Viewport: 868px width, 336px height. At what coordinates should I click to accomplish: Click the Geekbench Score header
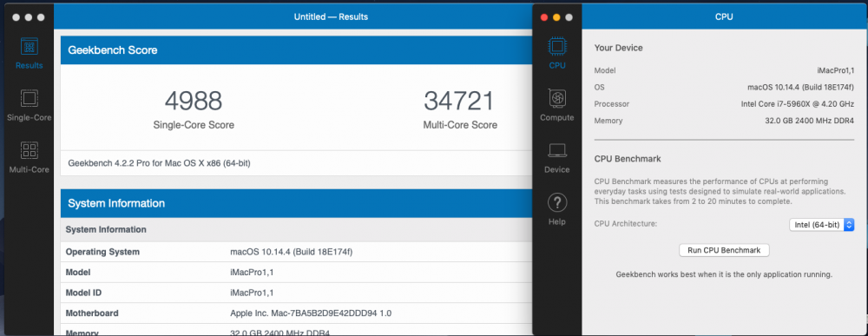coord(296,50)
